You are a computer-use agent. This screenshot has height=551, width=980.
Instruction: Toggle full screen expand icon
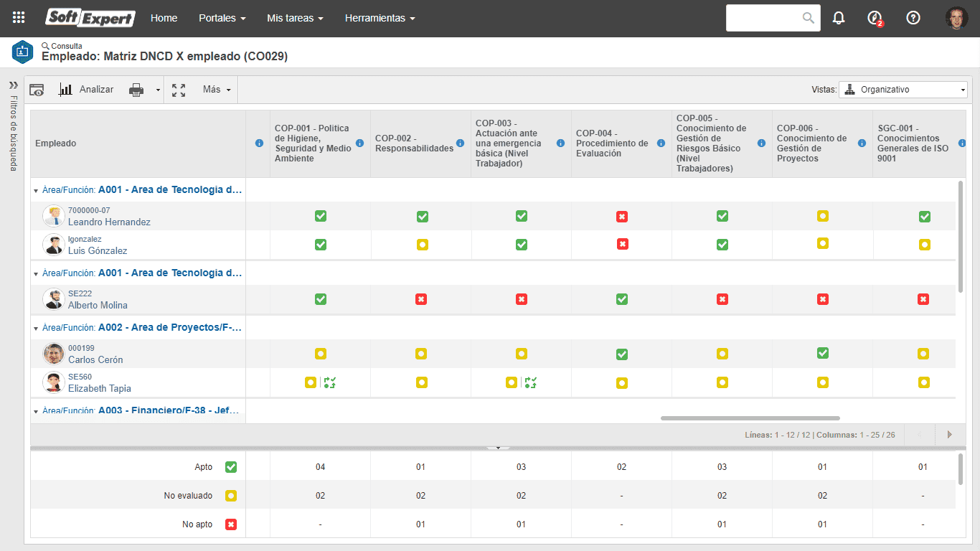point(179,90)
